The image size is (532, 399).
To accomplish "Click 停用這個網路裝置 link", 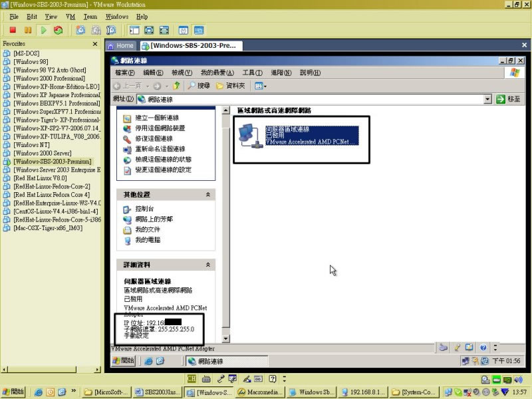I will [x=160, y=128].
